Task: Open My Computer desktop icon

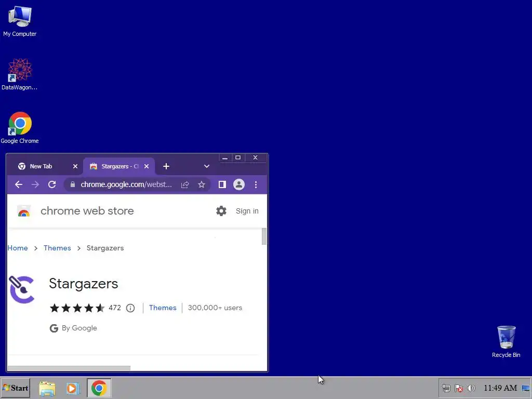Action: point(20,21)
